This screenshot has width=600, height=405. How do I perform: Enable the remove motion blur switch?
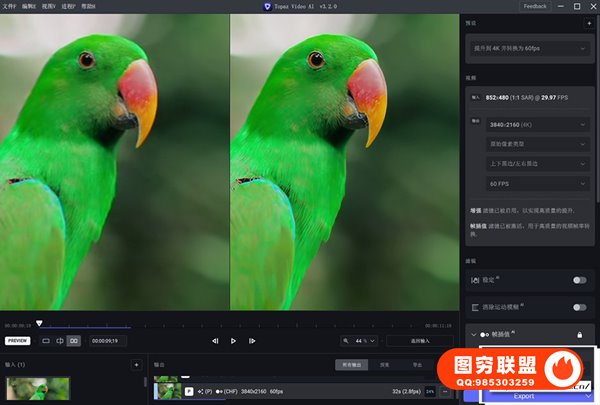point(579,306)
